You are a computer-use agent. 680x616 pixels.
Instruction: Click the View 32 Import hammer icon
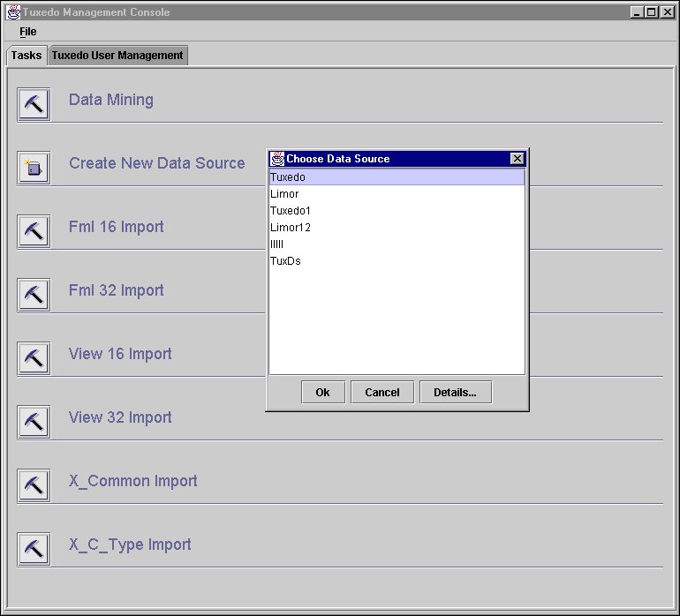point(34,422)
